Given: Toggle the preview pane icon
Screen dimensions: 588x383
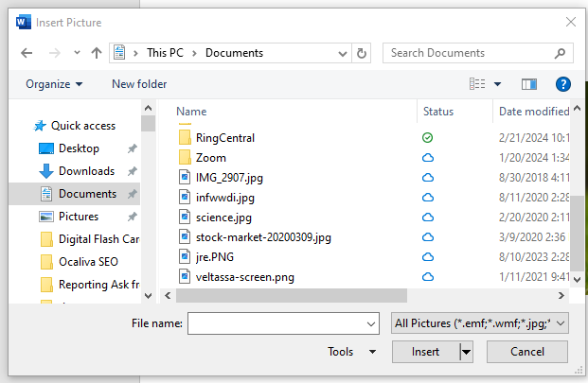Looking at the screenshot, I should coord(529,84).
